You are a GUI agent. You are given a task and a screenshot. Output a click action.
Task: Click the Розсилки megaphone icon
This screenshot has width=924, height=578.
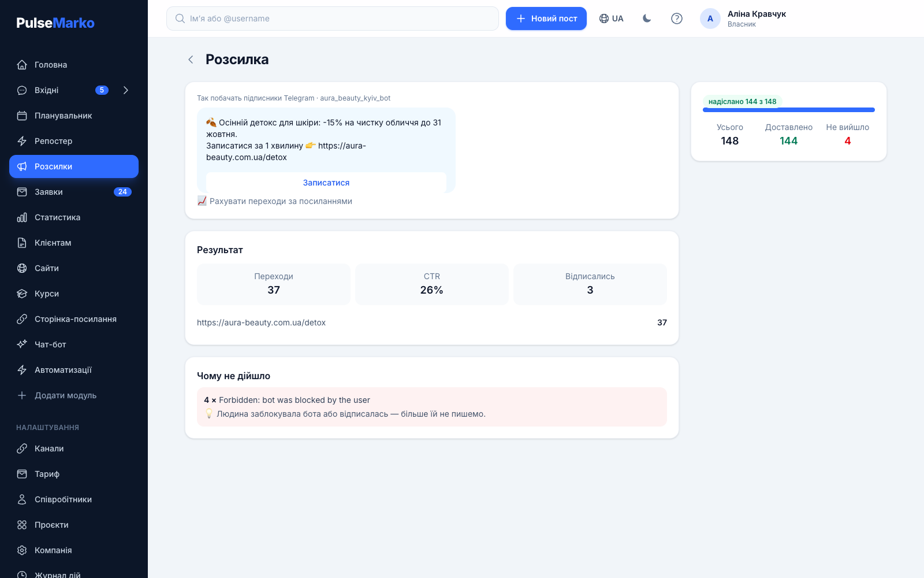pos(22,166)
